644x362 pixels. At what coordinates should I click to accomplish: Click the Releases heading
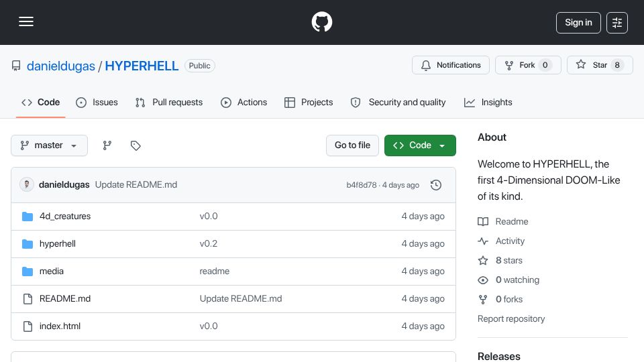(x=498, y=356)
